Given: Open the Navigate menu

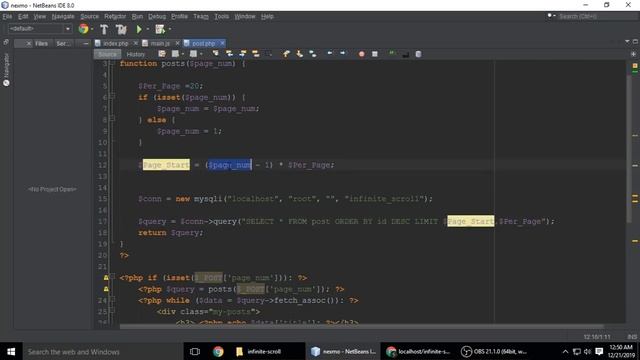Looking at the screenshot, I should (x=63, y=16).
